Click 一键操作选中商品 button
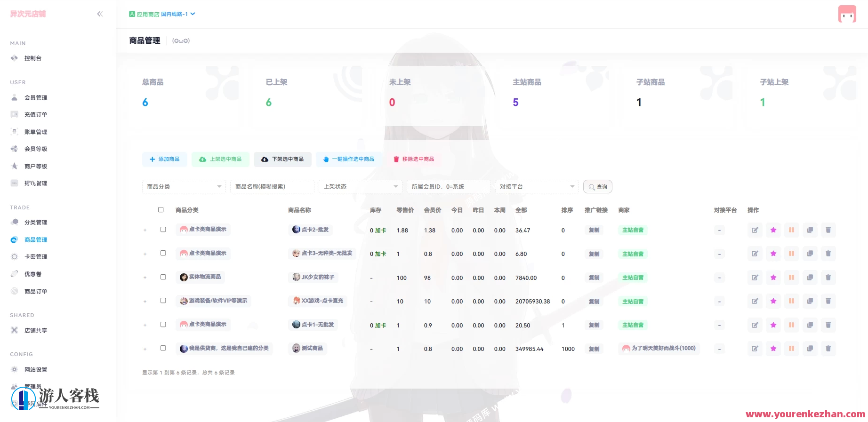This screenshot has width=868, height=422. click(x=349, y=159)
